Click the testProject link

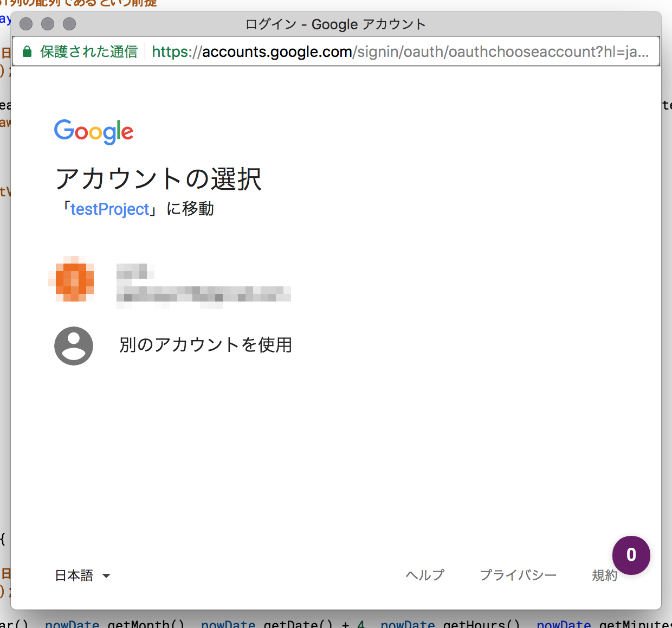pyautogui.click(x=109, y=209)
